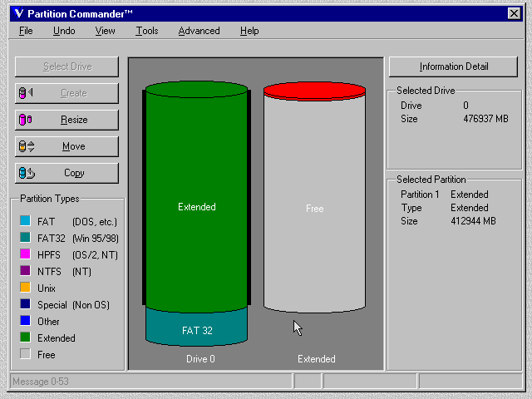This screenshot has width=532, height=399.
Task: Click the cylinder with arrows Move icon
Action: 27,146
